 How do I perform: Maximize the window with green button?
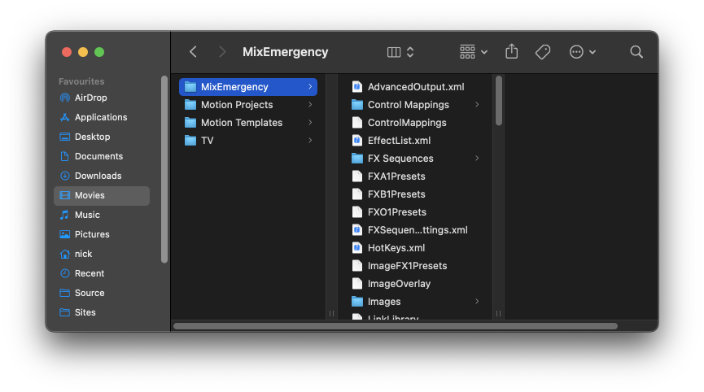click(99, 52)
